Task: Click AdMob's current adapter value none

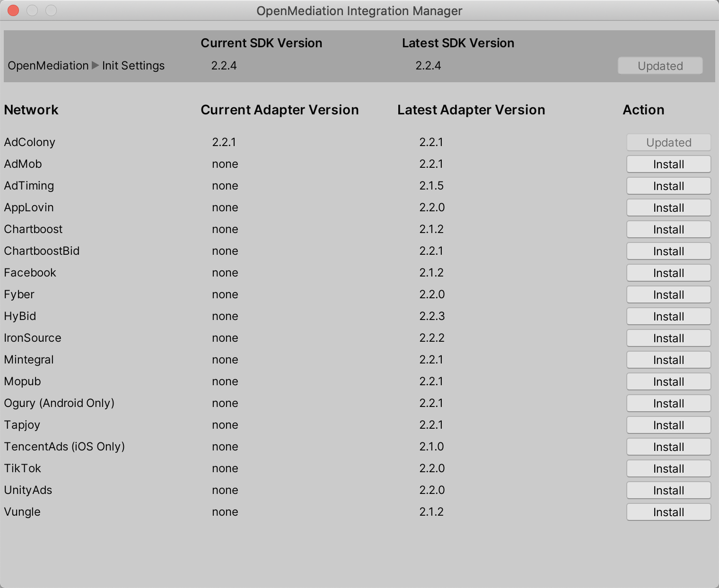Action: tap(225, 164)
